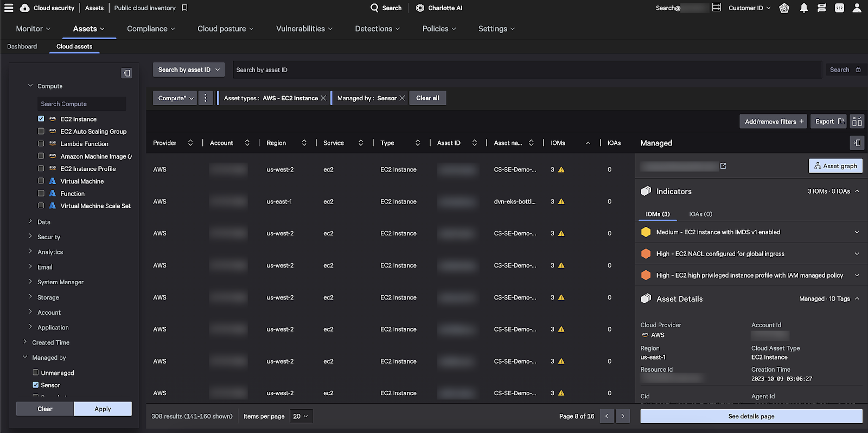This screenshot has height=433, width=868.
Task: Click Add/remove filters button
Action: (774, 122)
